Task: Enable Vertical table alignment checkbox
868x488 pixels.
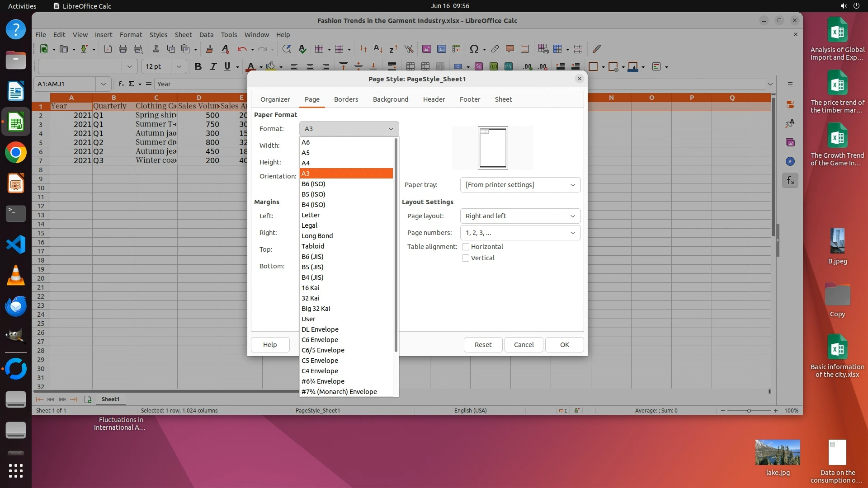Action: click(465, 258)
